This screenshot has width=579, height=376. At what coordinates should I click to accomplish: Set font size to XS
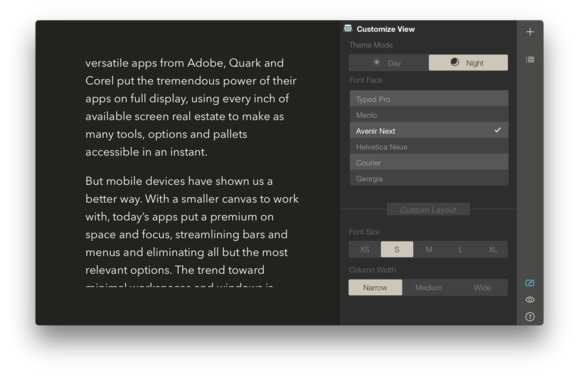[364, 249]
